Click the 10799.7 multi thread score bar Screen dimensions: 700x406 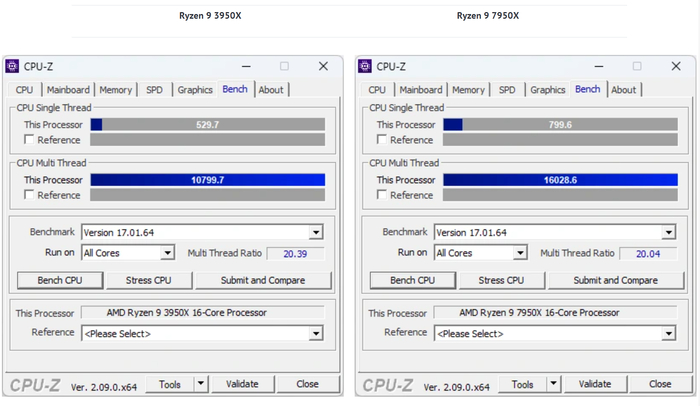[207, 180]
